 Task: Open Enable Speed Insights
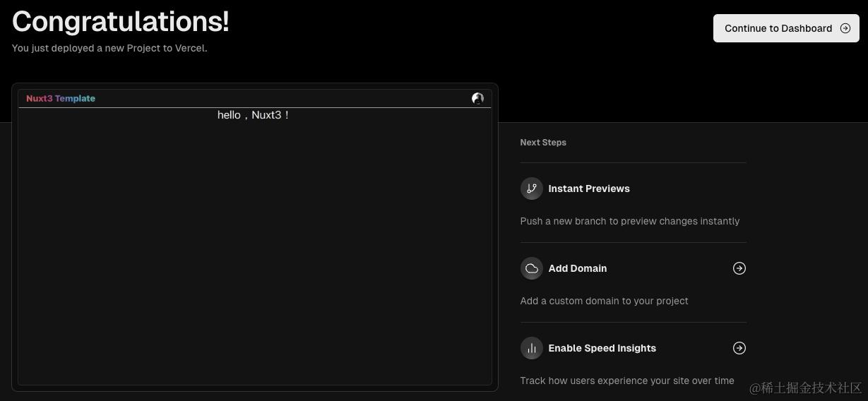coord(602,348)
